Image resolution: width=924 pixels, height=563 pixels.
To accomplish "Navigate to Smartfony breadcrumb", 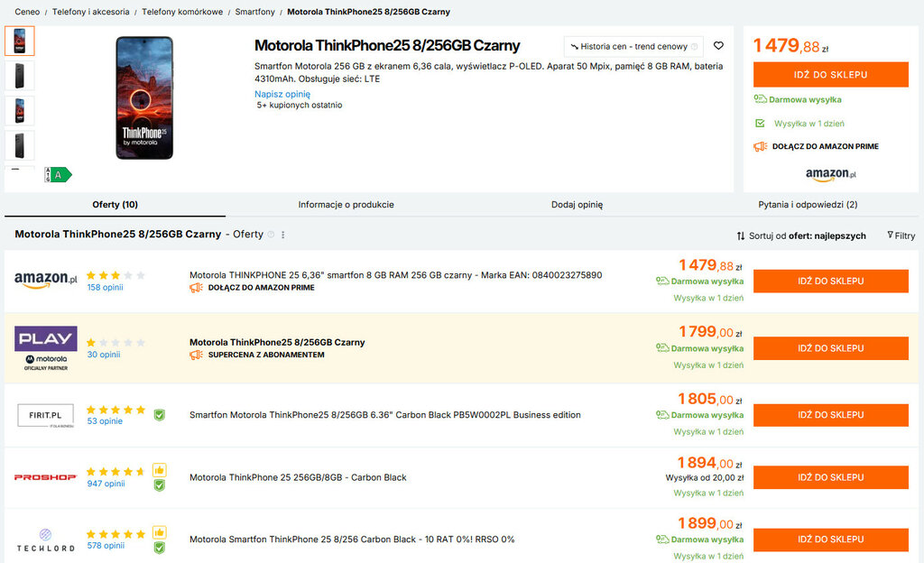I will pyautogui.click(x=254, y=12).
